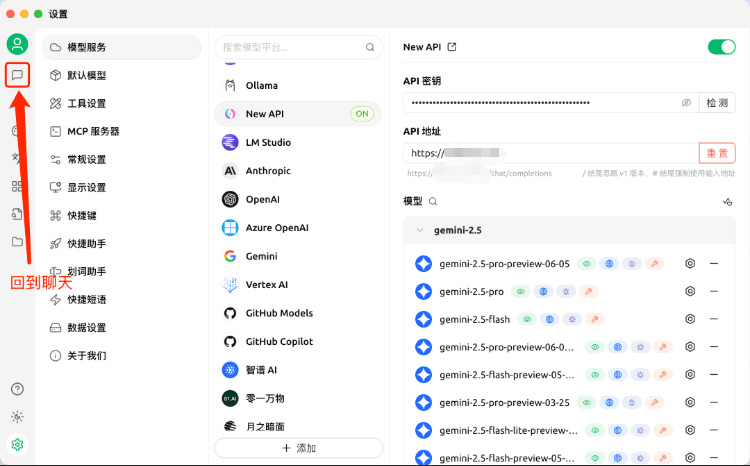Open MCP 服务器 settings section

(121, 131)
